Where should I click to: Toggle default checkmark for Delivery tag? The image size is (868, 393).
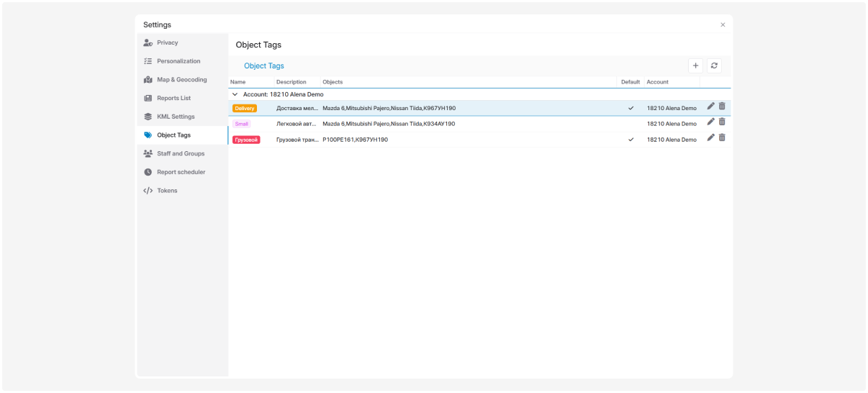point(630,108)
